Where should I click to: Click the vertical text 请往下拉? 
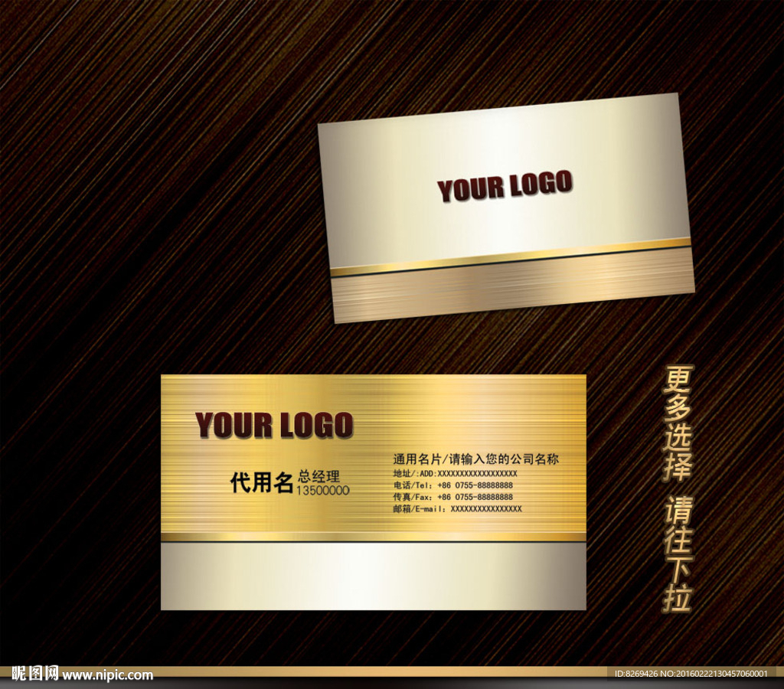[x=678, y=554]
